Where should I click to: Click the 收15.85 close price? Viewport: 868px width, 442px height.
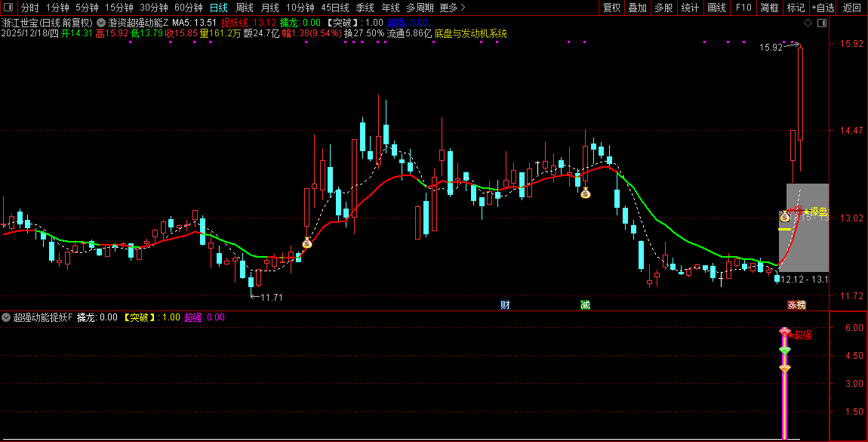[x=181, y=33]
